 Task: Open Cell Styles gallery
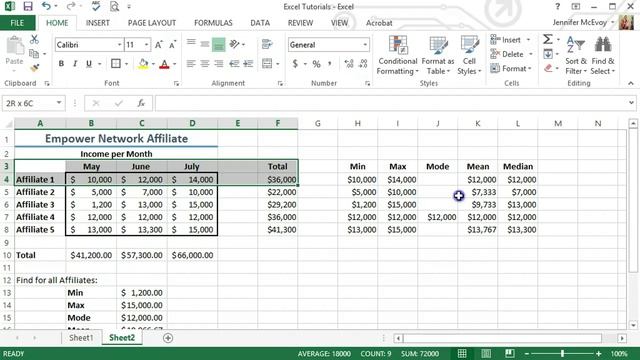click(x=469, y=55)
